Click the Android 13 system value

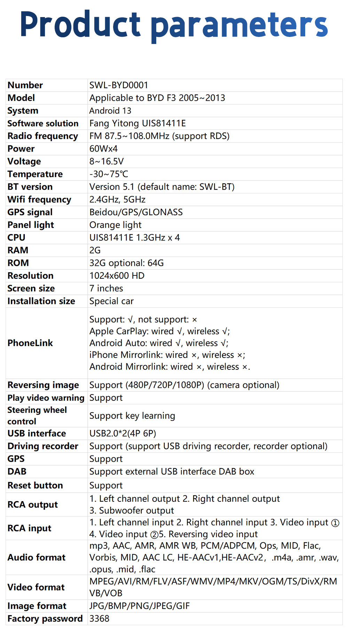pos(110,111)
